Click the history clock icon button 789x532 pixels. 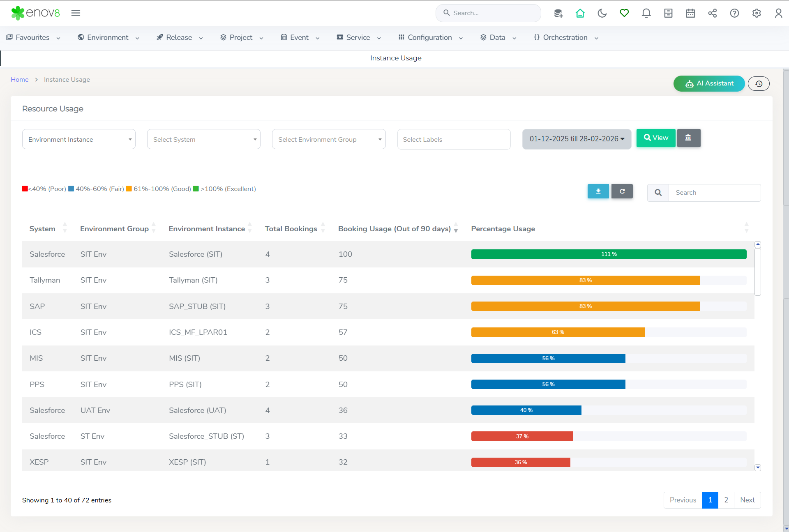point(759,84)
